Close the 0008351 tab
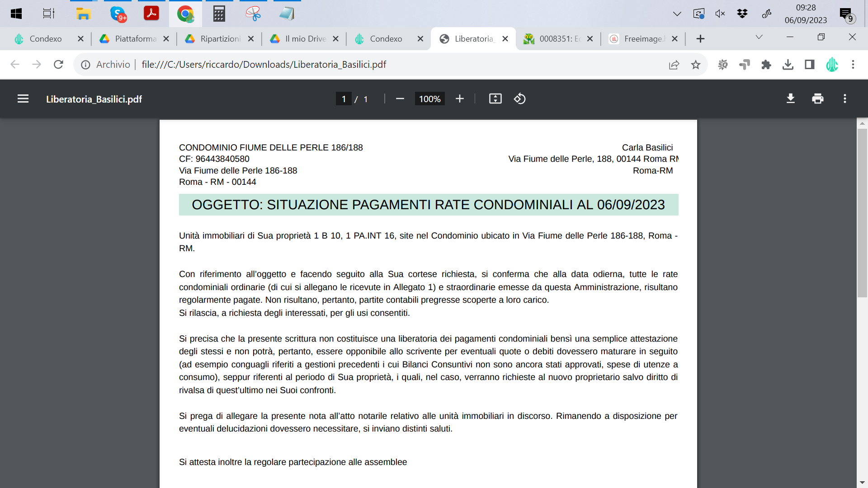868x488 pixels. [x=590, y=39]
